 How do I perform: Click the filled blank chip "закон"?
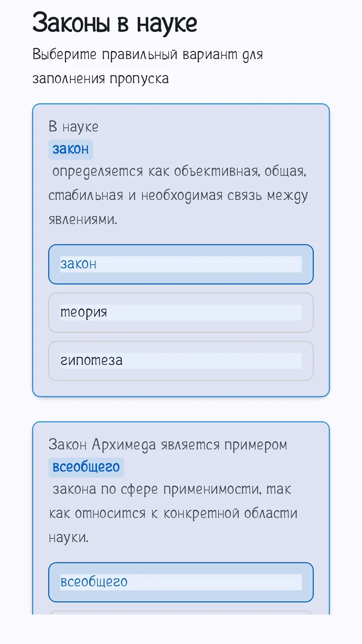(71, 149)
